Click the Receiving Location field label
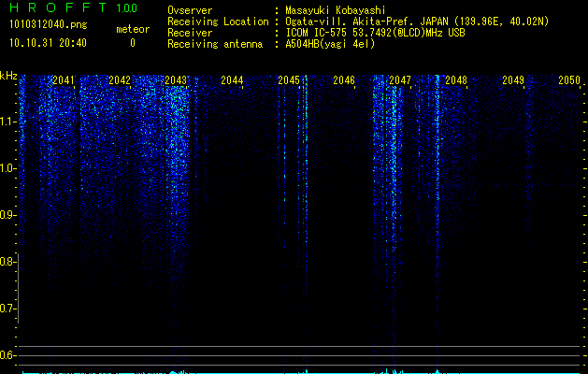Viewport: 588px width, 374px height. tap(218, 22)
